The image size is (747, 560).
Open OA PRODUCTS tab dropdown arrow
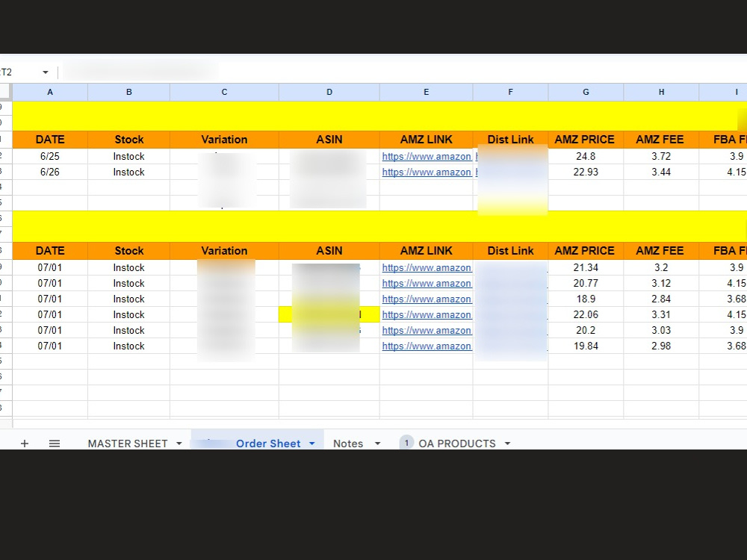coord(507,444)
